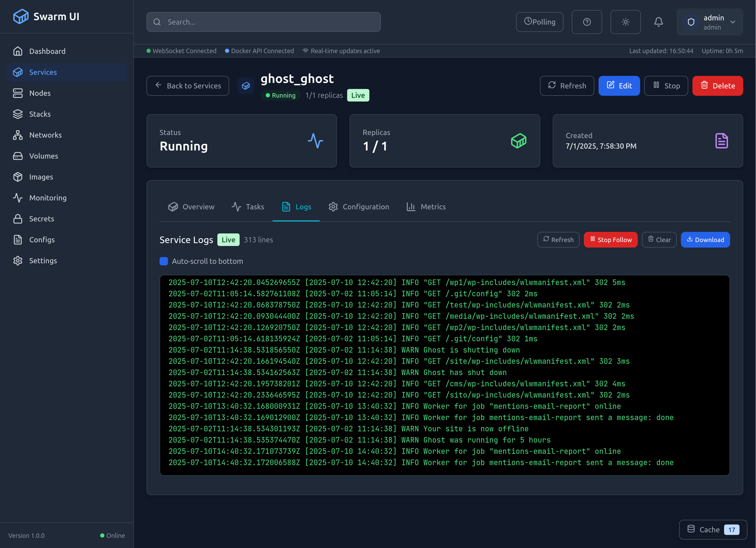Open the Cache panel button

pyautogui.click(x=713, y=530)
